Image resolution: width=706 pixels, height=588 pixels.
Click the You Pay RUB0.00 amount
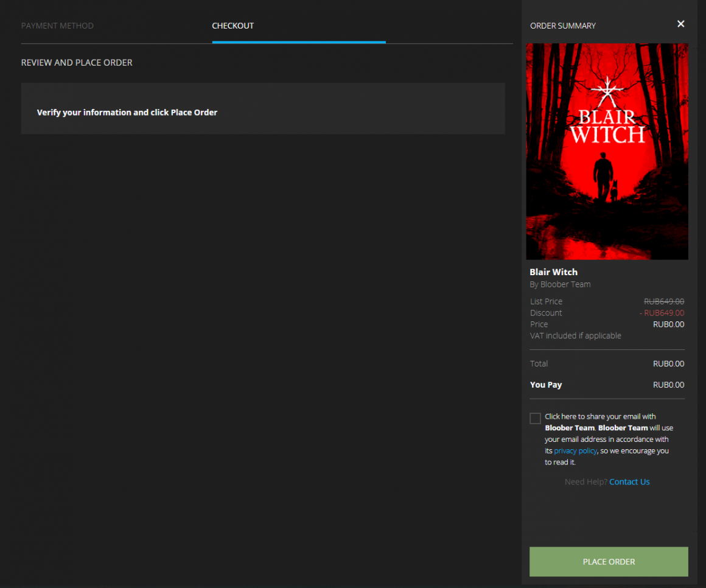pyautogui.click(x=668, y=385)
